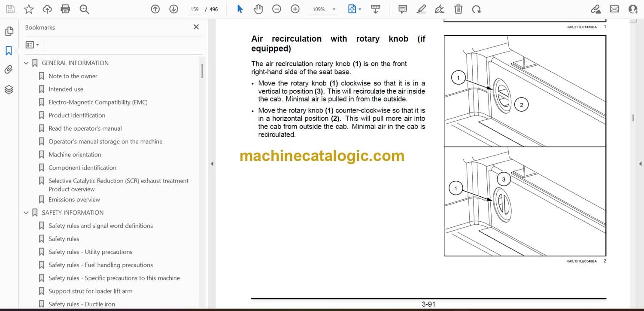Image resolution: width=644 pixels, height=311 pixels.
Task: Open the fit page options arrow
Action: pos(360,9)
